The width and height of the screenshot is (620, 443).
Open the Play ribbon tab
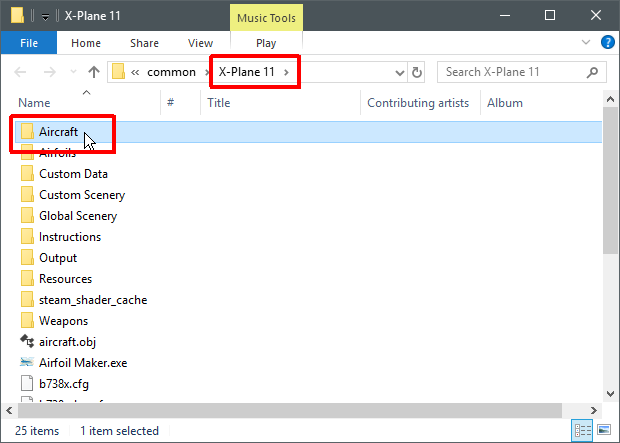pos(266,43)
